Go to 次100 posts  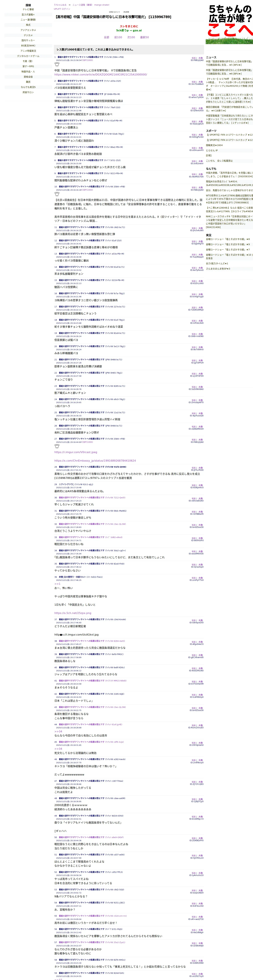[131, 37]
